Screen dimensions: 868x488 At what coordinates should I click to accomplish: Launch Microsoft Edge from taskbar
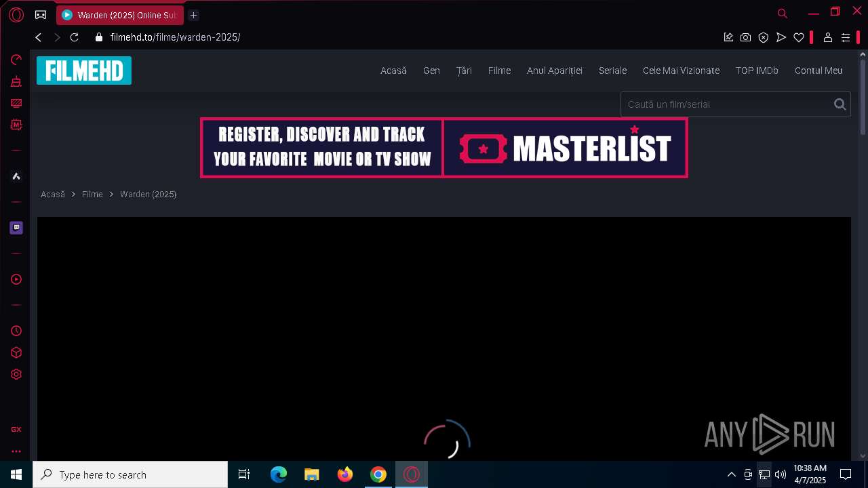[279, 474]
